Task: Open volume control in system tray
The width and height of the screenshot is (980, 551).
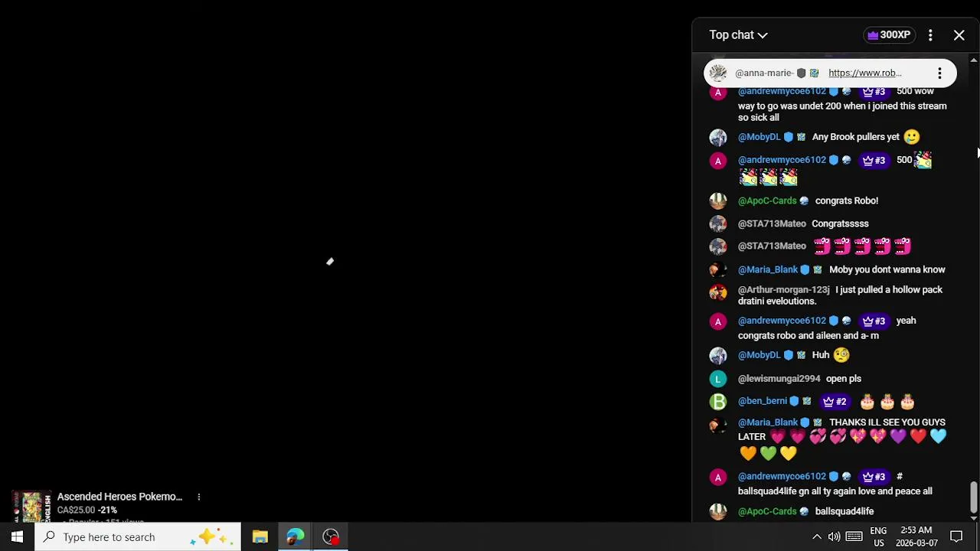Action: pyautogui.click(x=834, y=537)
